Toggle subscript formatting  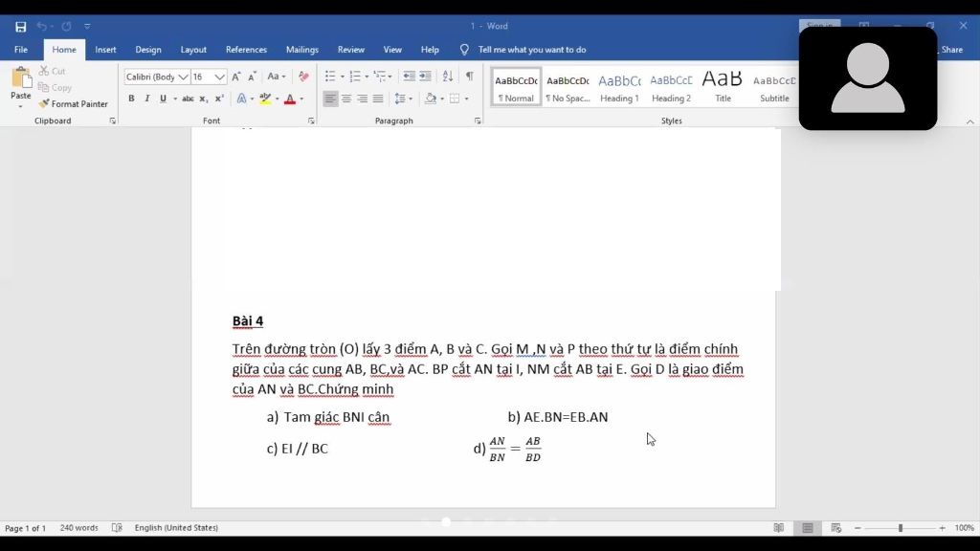click(203, 99)
